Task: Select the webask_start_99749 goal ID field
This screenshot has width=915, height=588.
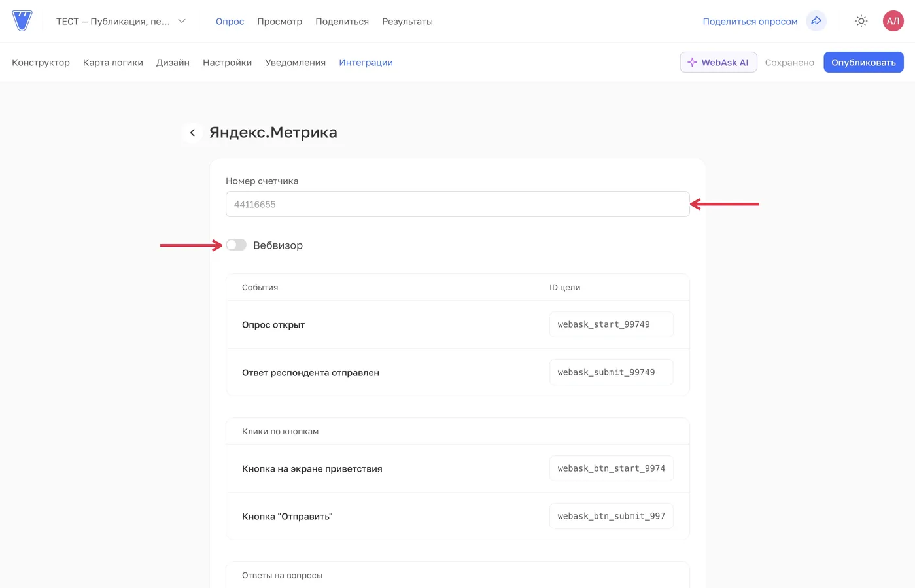Action: (611, 324)
